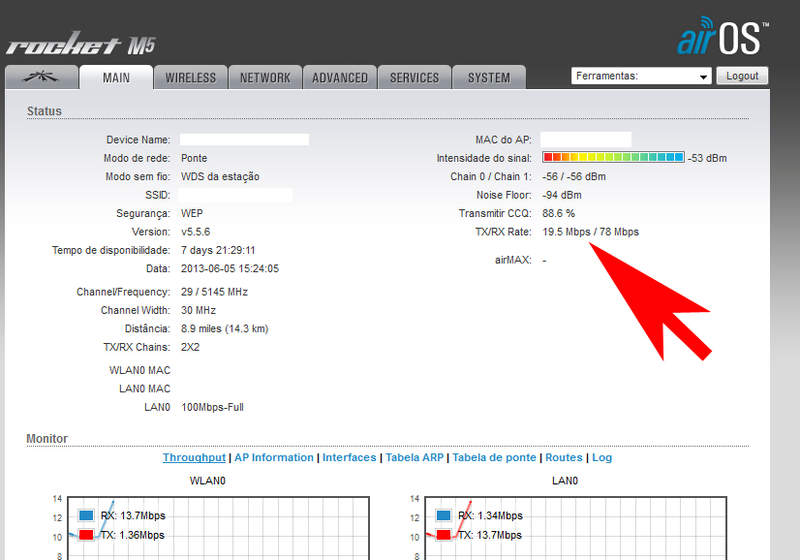Click the '-53 dBm' signal value
800x560 pixels.
[707, 158]
